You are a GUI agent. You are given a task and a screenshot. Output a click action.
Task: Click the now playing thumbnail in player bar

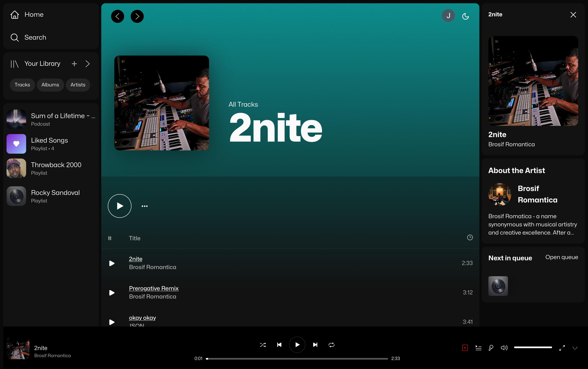(x=18, y=348)
